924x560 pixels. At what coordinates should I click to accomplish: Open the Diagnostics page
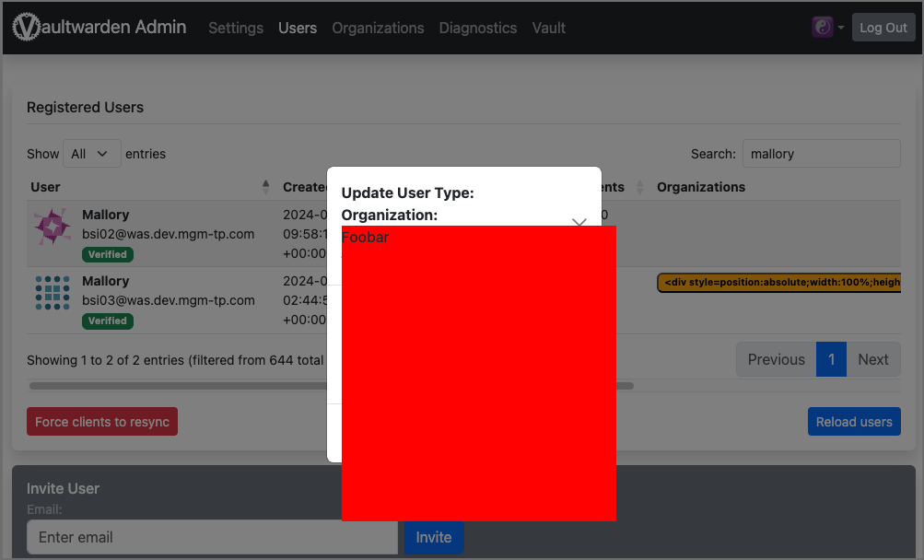coord(477,28)
